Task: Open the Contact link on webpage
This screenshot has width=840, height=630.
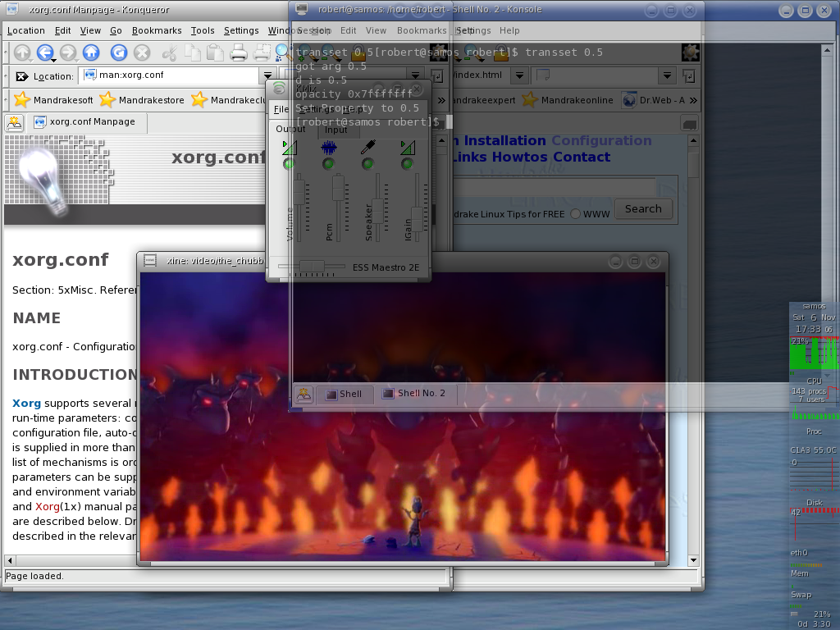Action: (x=582, y=157)
